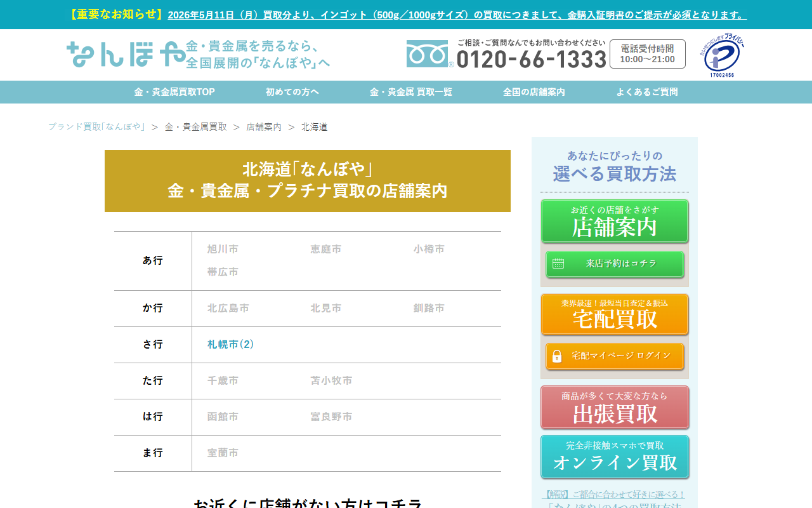The image size is (812, 508).
Task: Open よくあるご質問 in the navigation bar
Action: coord(647,92)
